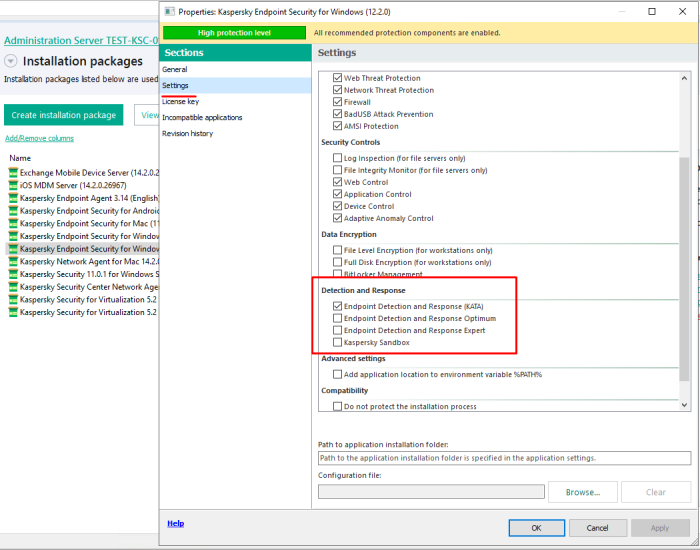Viewport: 700px width, 550px height.
Task: Open the General section
Action: pos(235,69)
